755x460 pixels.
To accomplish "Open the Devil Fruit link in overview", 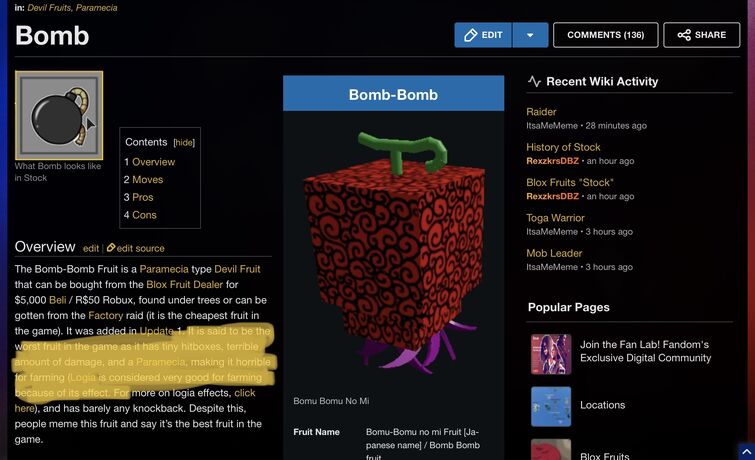I will [237, 269].
